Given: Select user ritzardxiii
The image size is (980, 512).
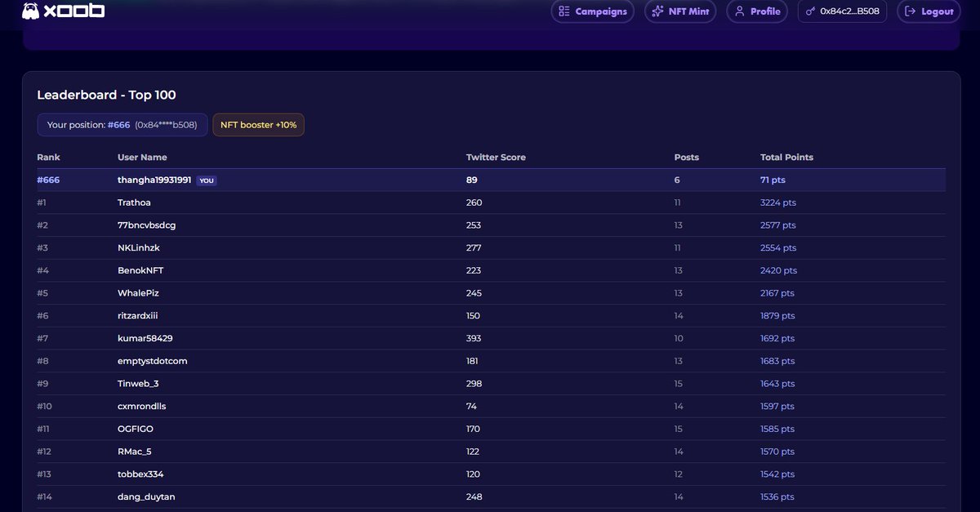Looking at the screenshot, I should 139,316.
